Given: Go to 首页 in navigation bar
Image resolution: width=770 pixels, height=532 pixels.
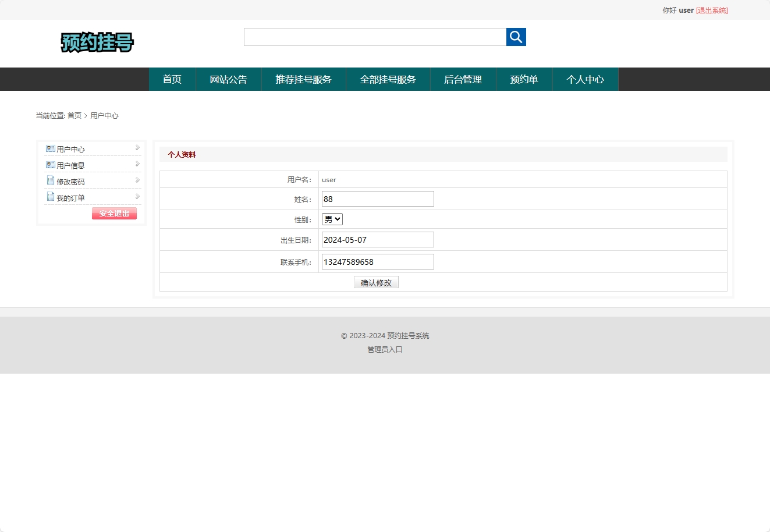Looking at the screenshot, I should (172, 79).
